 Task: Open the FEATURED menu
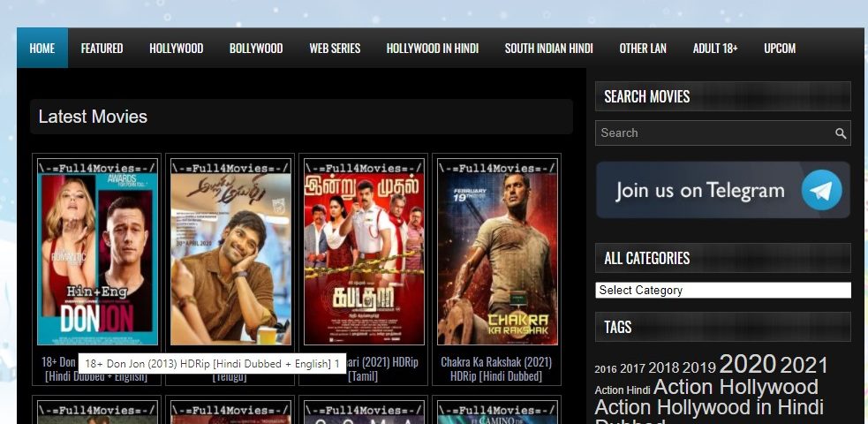(102, 49)
